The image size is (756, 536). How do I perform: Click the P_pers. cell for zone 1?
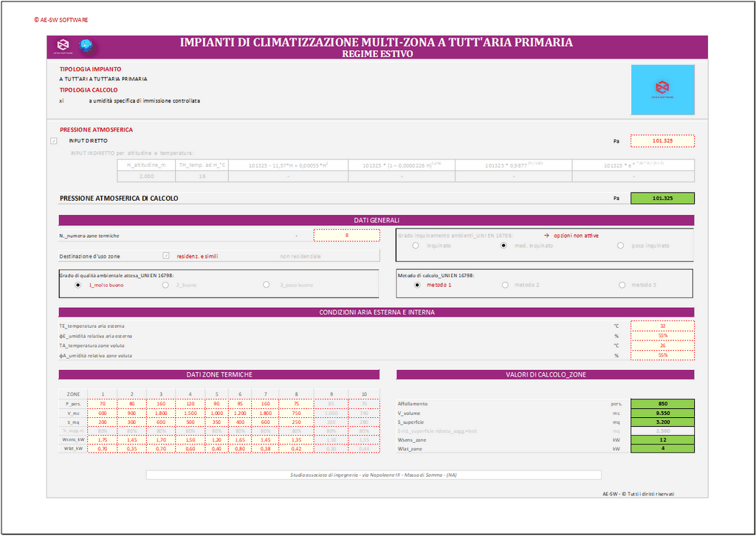[102, 404]
